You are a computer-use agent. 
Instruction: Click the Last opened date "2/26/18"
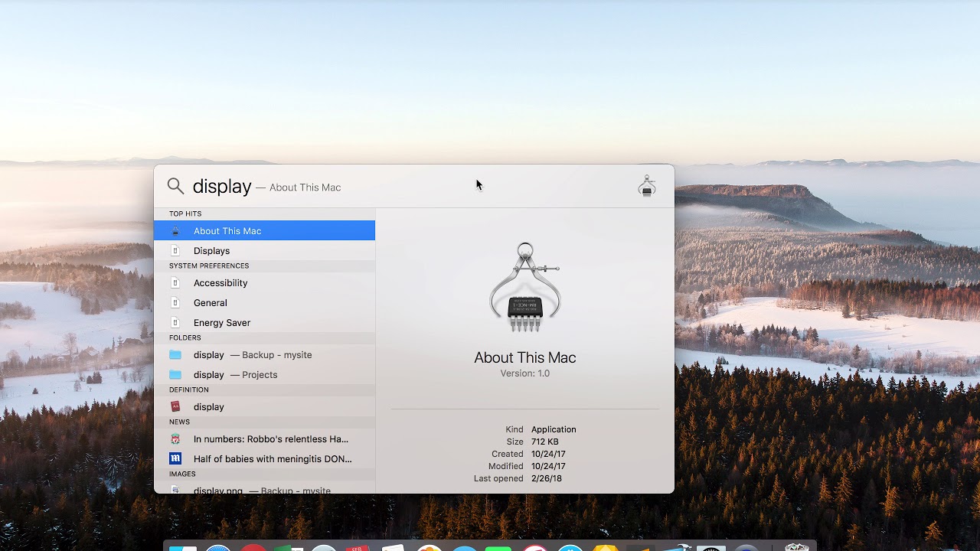click(547, 478)
